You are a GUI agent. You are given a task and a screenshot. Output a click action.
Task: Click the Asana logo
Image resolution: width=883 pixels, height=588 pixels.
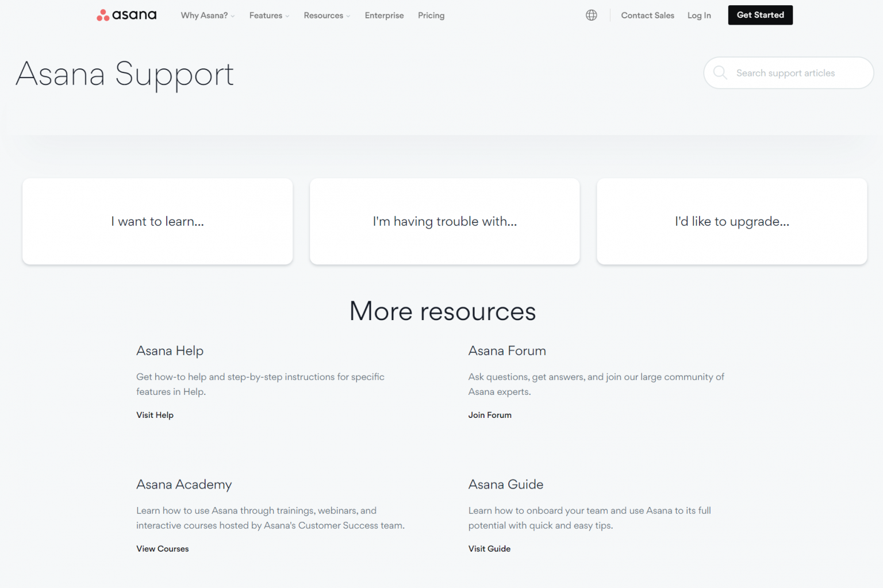(126, 15)
